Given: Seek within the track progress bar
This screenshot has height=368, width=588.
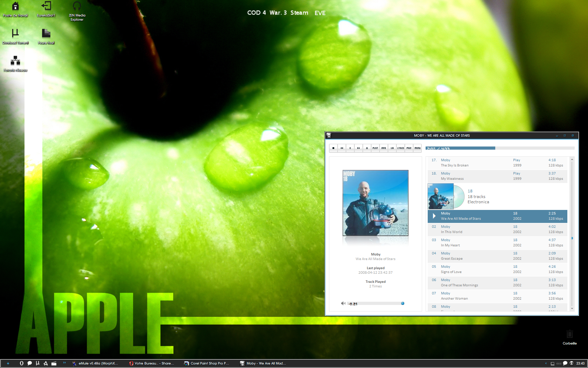Looking at the screenshot, I should (500, 148).
